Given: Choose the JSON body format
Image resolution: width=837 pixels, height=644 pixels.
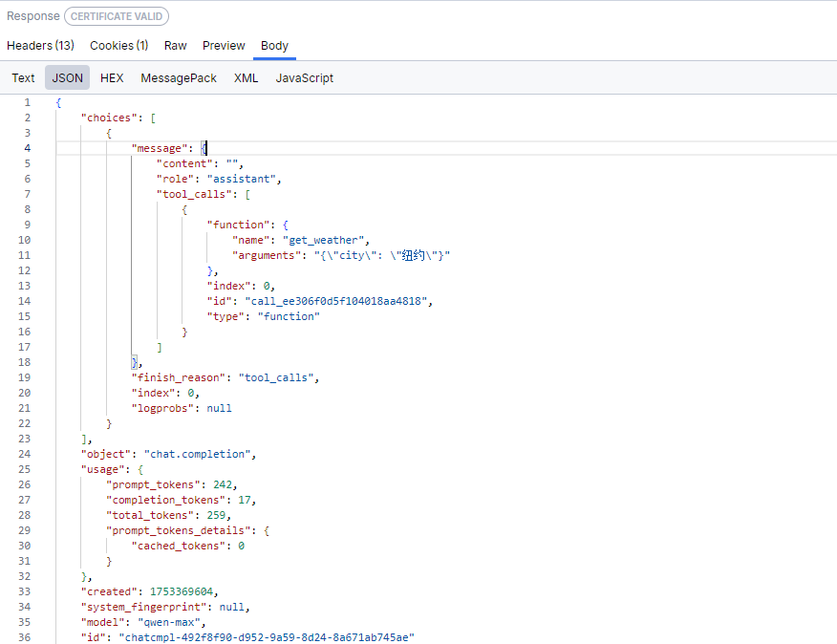Looking at the screenshot, I should [67, 78].
